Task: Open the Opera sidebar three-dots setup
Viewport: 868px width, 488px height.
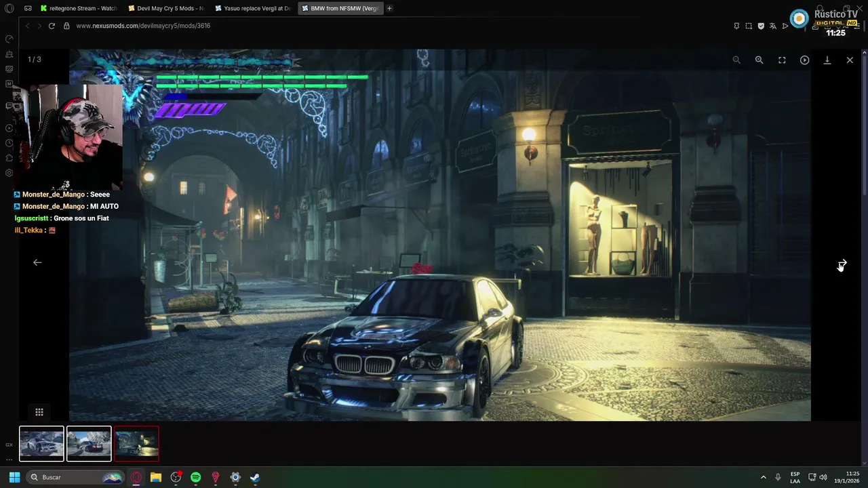Action: (x=9, y=459)
